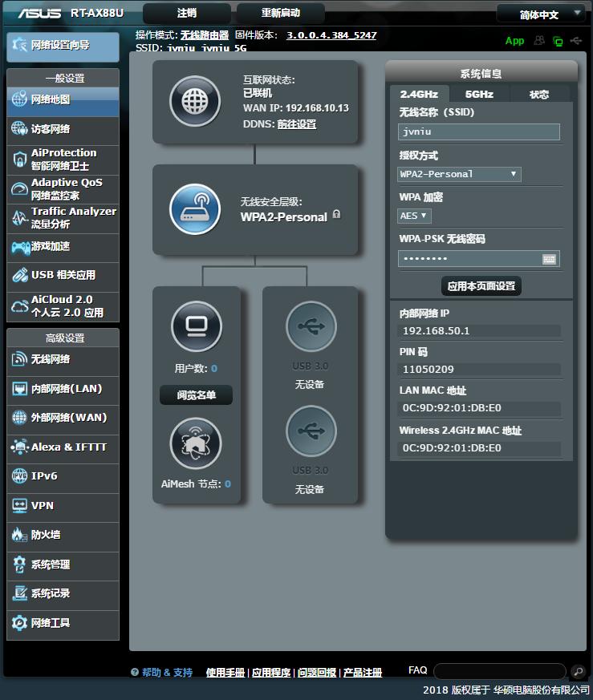Open the Traffic Analyzer menu item
The image size is (593, 700).
[x=63, y=218]
